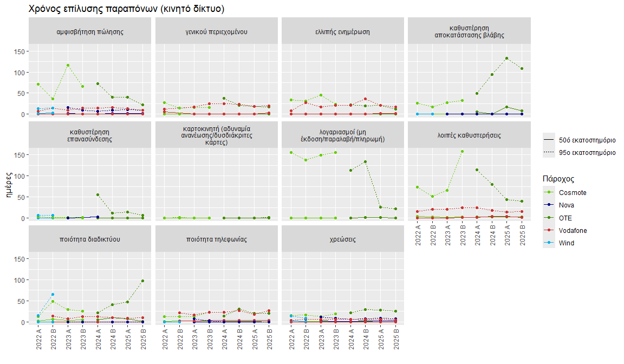This screenshot has width=624, height=364.
Task: Select the γενικού περιεχομένου panel title
Action: coord(217,32)
